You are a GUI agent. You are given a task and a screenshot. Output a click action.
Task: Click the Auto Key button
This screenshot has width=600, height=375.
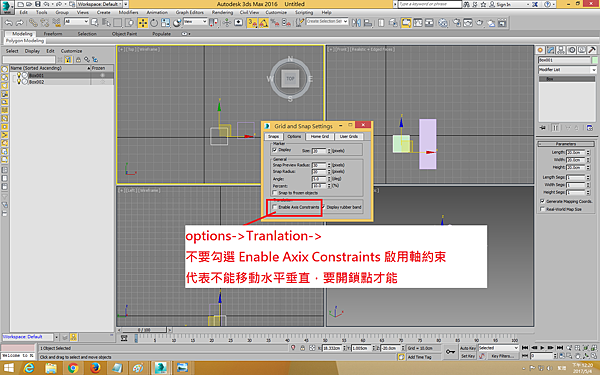tap(468, 348)
